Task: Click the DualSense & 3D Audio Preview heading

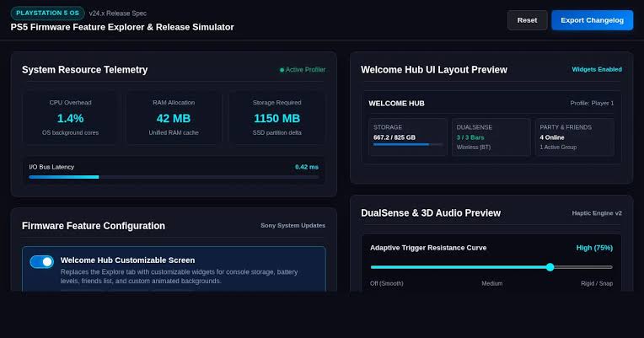Action: 431,213
